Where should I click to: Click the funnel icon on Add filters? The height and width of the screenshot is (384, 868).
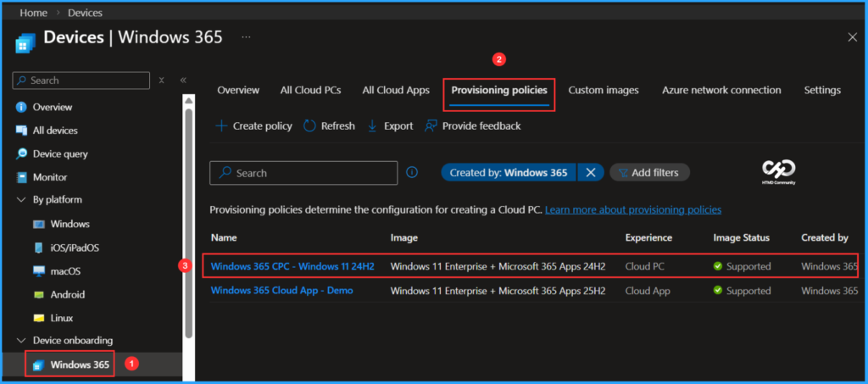[623, 173]
